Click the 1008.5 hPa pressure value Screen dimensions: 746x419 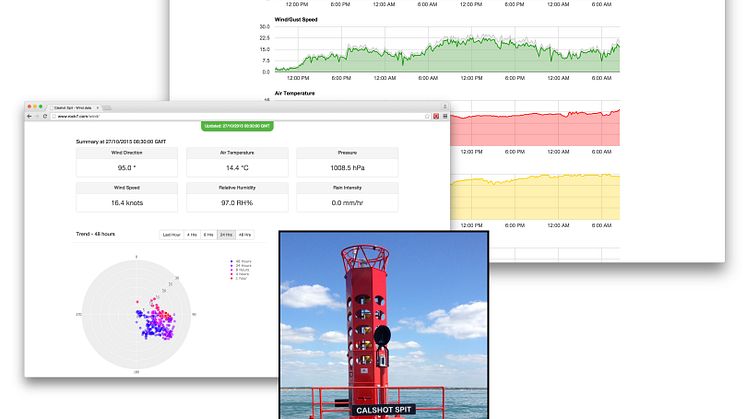pyautogui.click(x=347, y=168)
